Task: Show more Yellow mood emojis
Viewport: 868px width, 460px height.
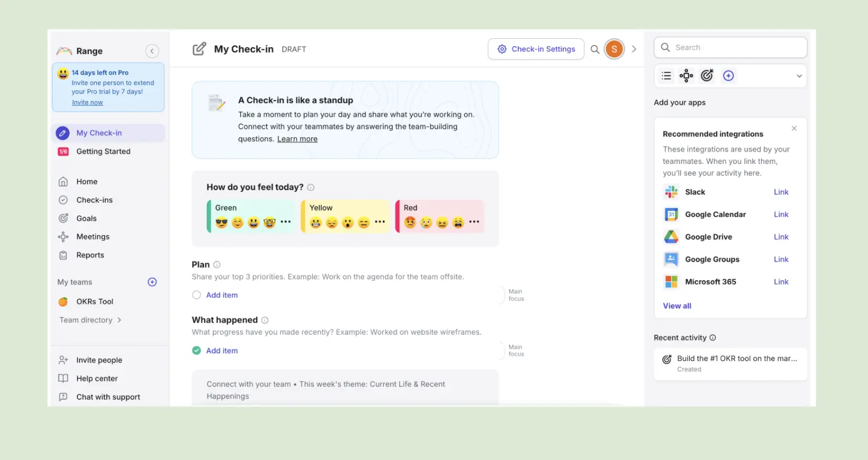Action: click(x=380, y=222)
